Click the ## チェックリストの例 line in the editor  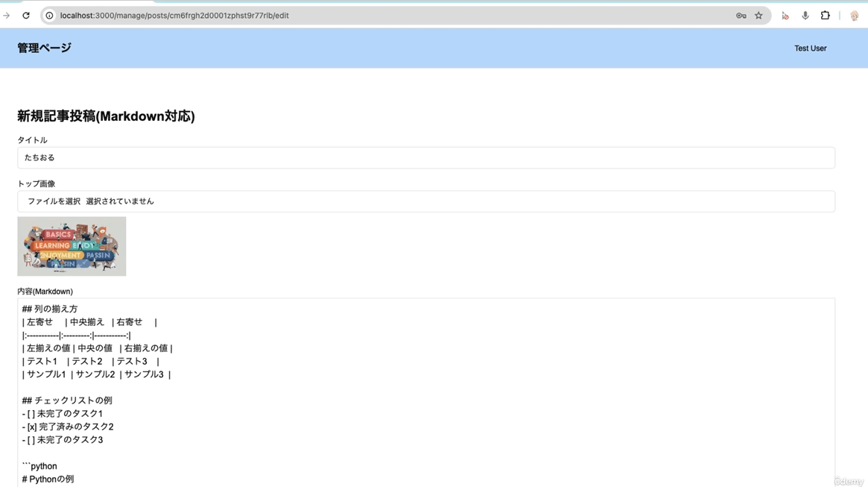[67, 400]
